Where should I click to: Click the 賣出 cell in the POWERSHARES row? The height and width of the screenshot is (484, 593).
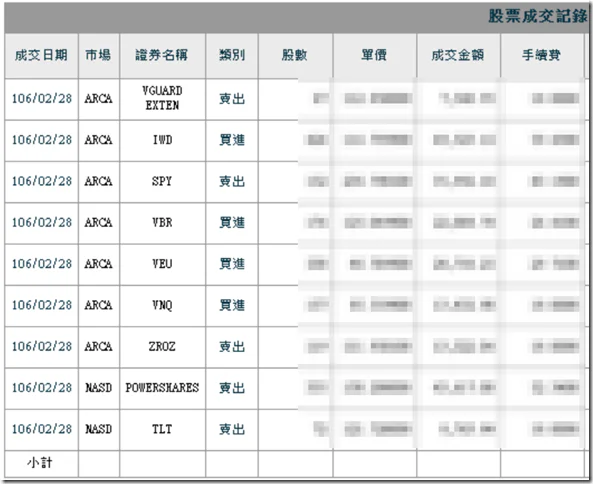tap(232, 388)
